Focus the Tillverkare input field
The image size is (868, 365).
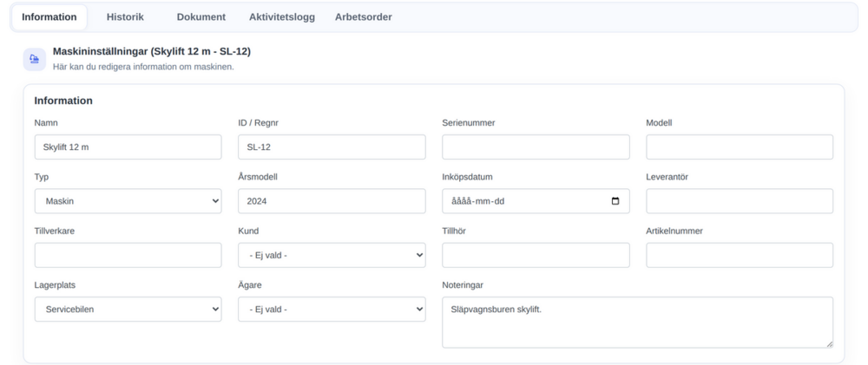coord(128,256)
